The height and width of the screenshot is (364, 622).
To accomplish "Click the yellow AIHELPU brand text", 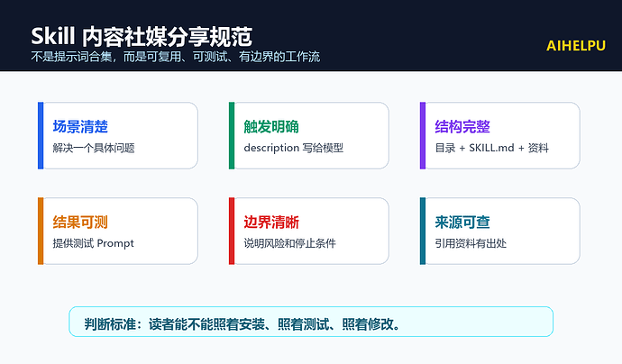I will tap(576, 46).
